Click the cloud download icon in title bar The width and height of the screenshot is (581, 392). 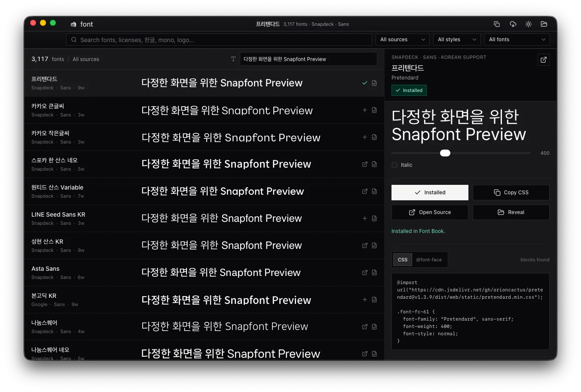click(513, 24)
